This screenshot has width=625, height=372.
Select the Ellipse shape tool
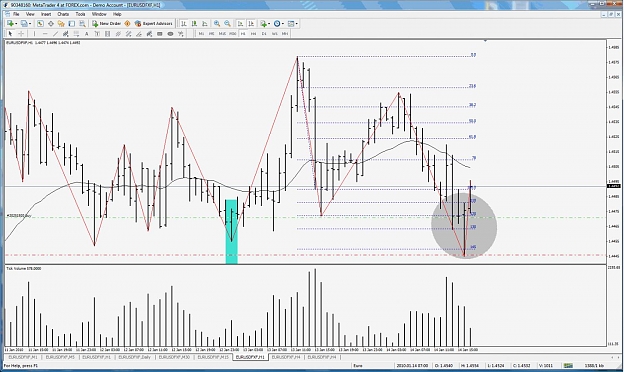coord(170,34)
